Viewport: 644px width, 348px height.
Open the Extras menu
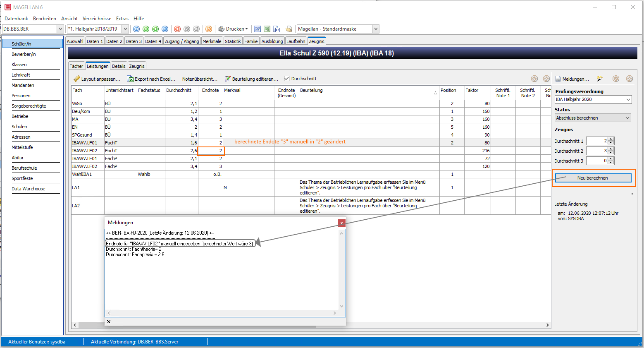coord(122,19)
